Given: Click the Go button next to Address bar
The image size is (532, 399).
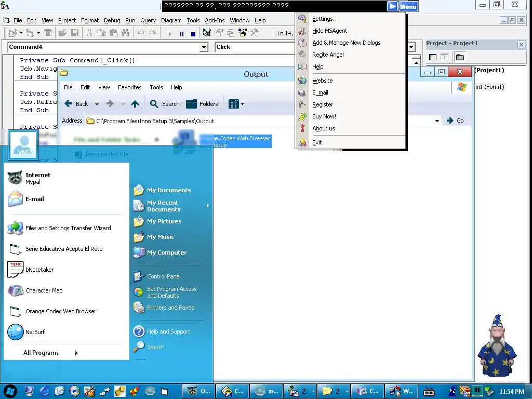Looking at the screenshot, I should tap(455, 121).
